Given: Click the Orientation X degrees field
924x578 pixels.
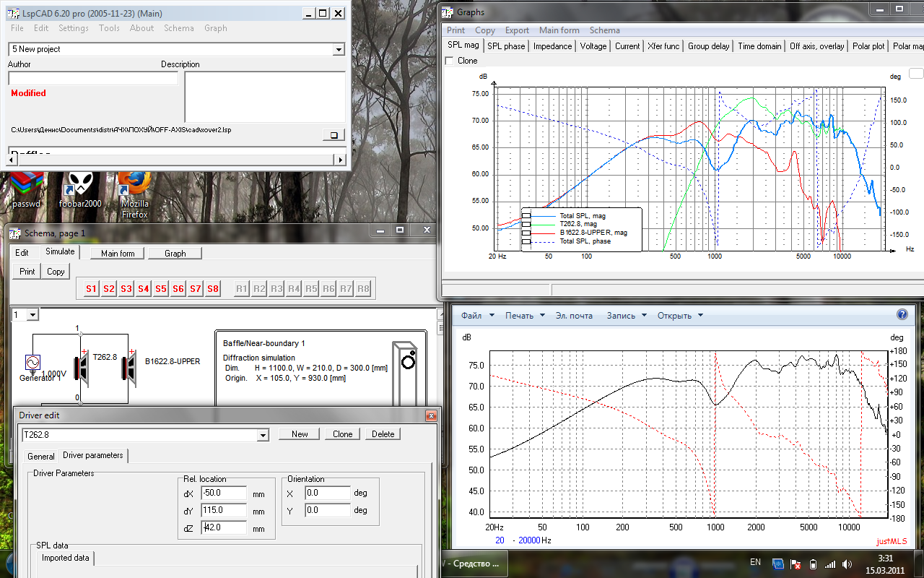Looking at the screenshot, I should (x=327, y=493).
